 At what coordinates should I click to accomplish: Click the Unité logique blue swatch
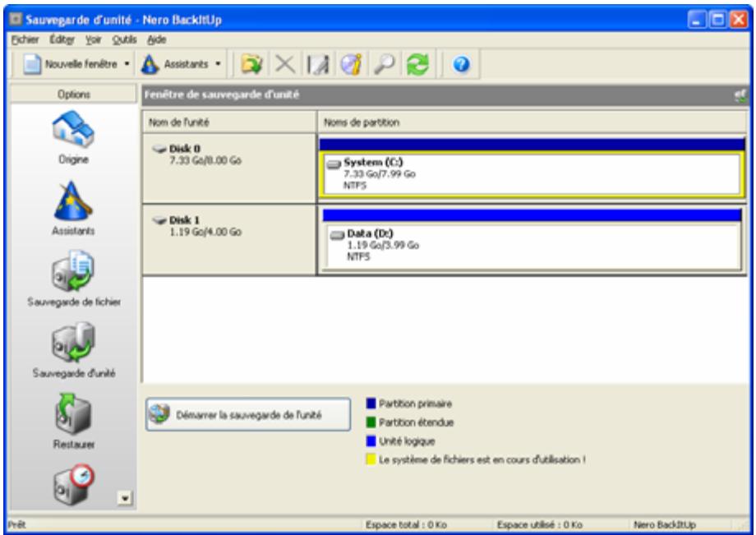(371, 441)
